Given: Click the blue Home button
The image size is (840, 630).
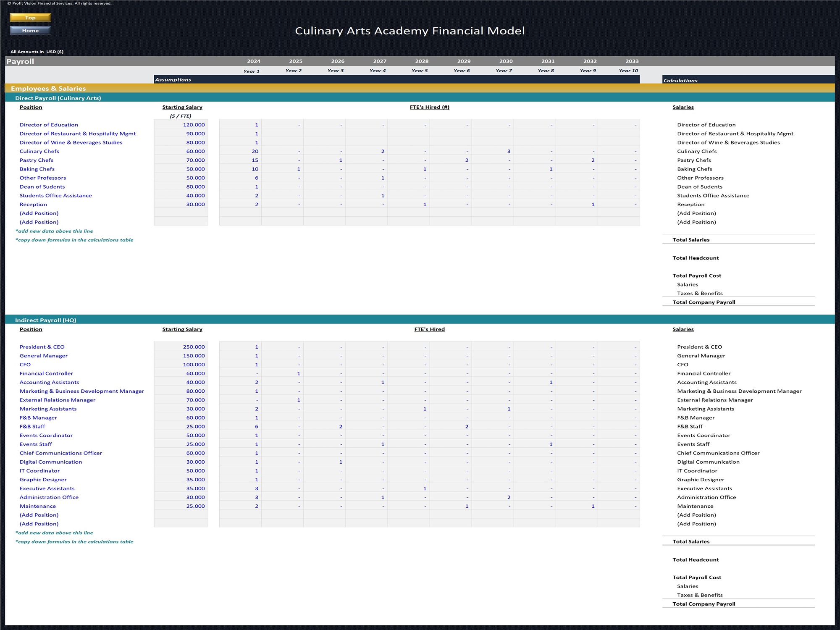Looking at the screenshot, I should (x=30, y=30).
